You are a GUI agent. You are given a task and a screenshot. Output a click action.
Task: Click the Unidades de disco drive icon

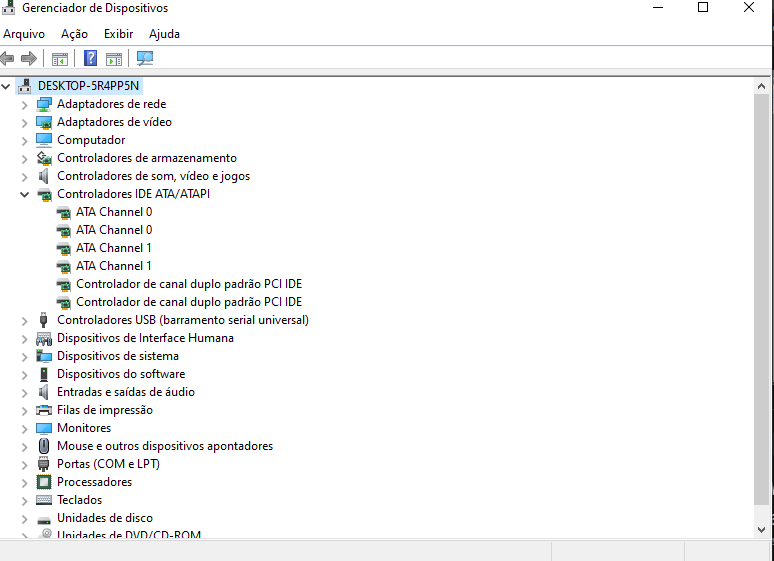(x=44, y=519)
